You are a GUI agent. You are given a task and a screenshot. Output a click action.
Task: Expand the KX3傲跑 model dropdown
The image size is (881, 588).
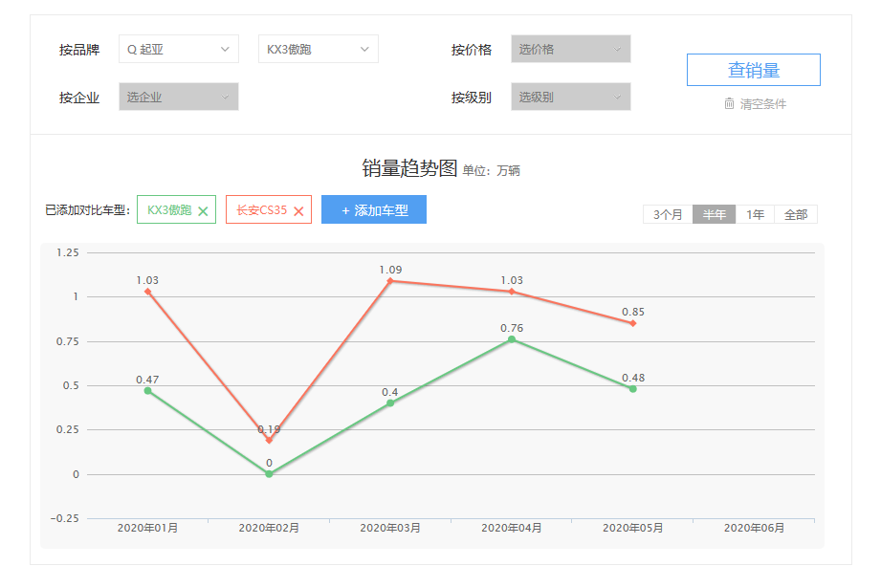click(318, 50)
